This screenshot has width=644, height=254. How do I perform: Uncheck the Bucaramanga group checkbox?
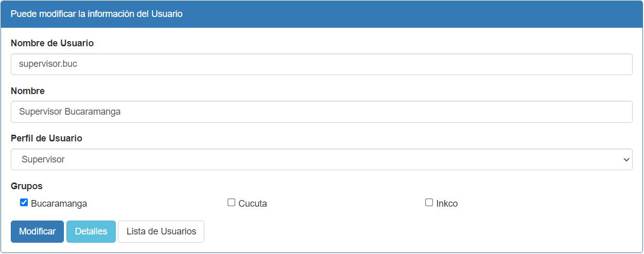pyautogui.click(x=24, y=203)
